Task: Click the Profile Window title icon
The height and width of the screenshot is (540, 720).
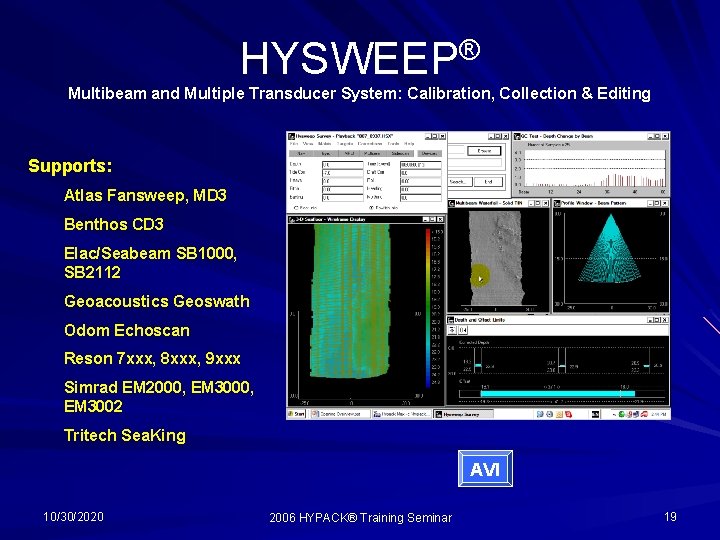Action: [x=557, y=203]
